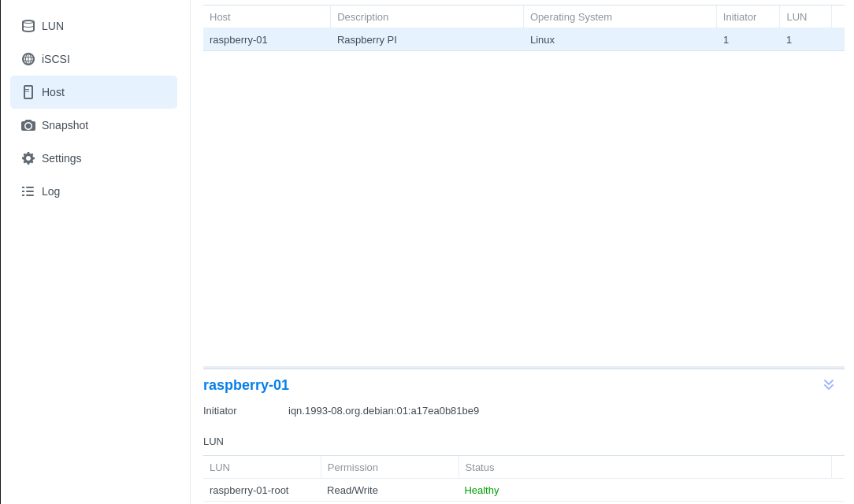This screenshot has height=504, width=854.
Task: Sort by Operating System column header
Action: tap(570, 17)
